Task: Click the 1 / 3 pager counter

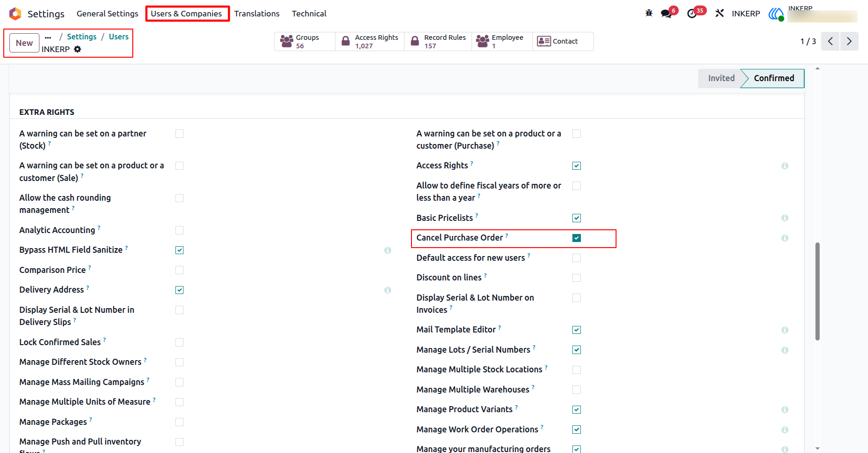Action: point(808,41)
